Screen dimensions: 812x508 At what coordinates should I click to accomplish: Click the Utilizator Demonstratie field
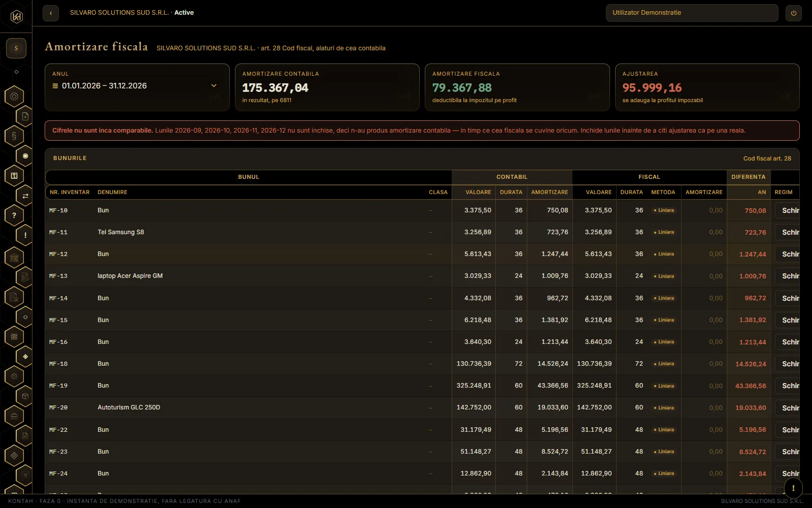pos(692,13)
